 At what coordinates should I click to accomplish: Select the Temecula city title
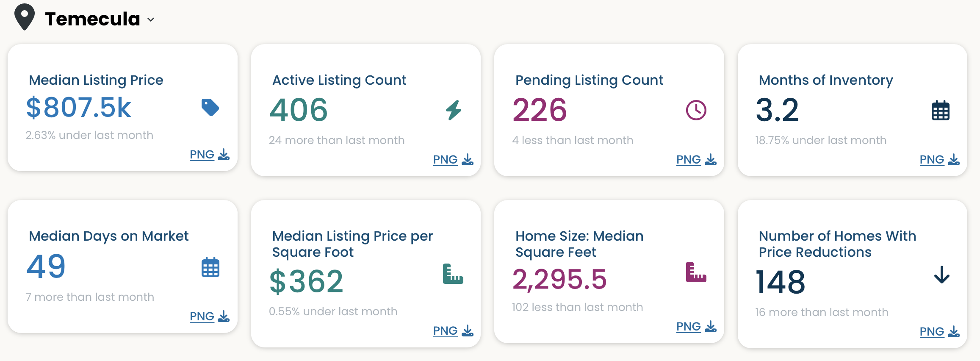(92, 19)
